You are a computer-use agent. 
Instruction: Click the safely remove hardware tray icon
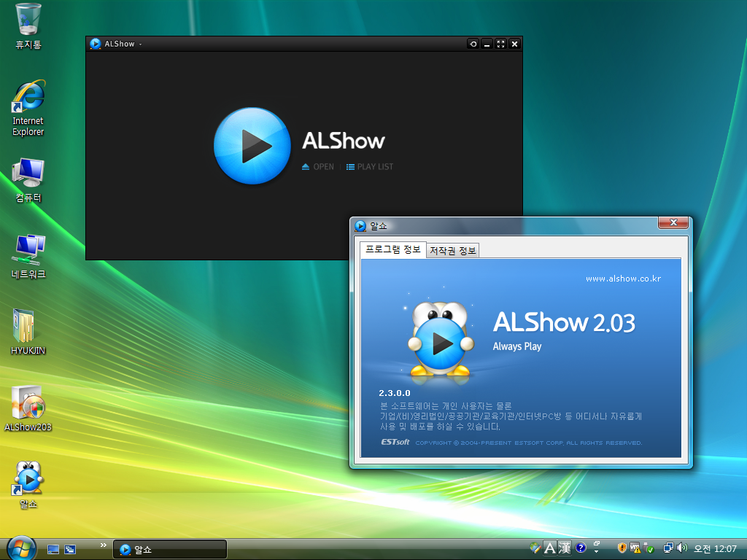click(649, 548)
